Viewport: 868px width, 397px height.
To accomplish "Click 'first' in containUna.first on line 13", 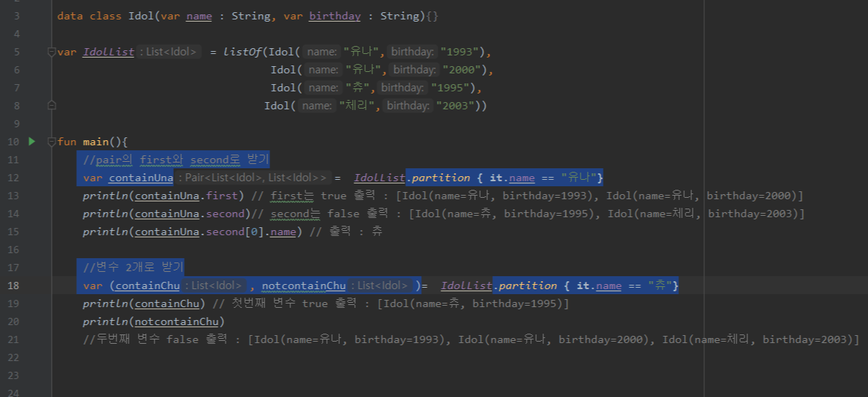I will (x=222, y=196).
